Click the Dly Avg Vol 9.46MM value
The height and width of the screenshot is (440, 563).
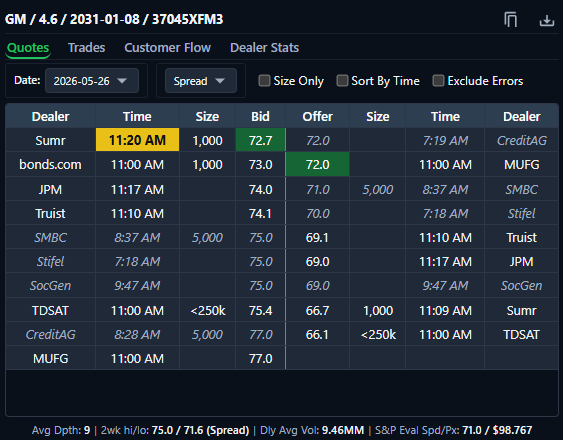click(x=343, y=430)
